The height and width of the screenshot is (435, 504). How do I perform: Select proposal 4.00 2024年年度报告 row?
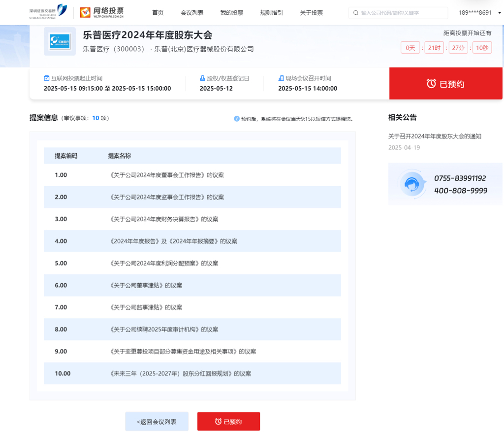tap(192, 241)
